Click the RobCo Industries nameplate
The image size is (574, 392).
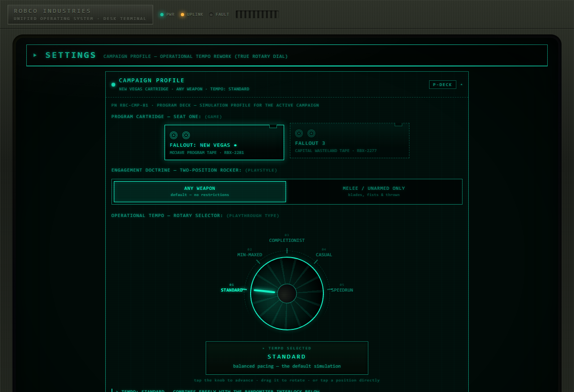pyautogui.click(x=80, y=14)
